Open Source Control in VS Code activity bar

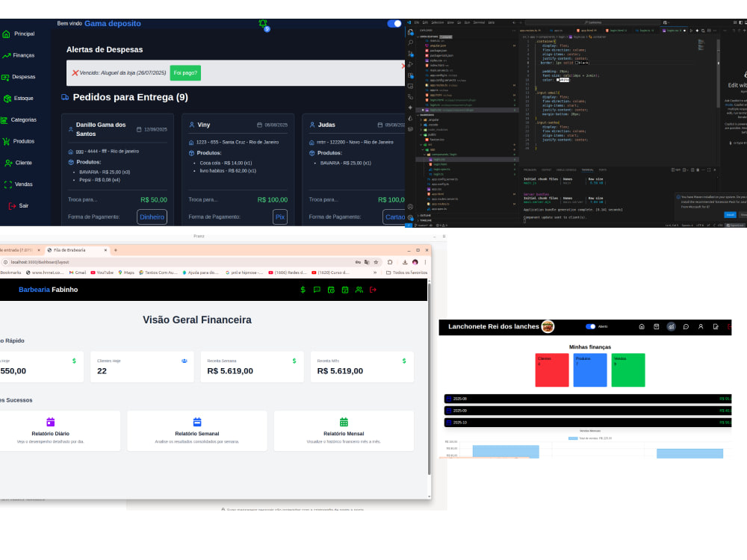click(411, 54)
